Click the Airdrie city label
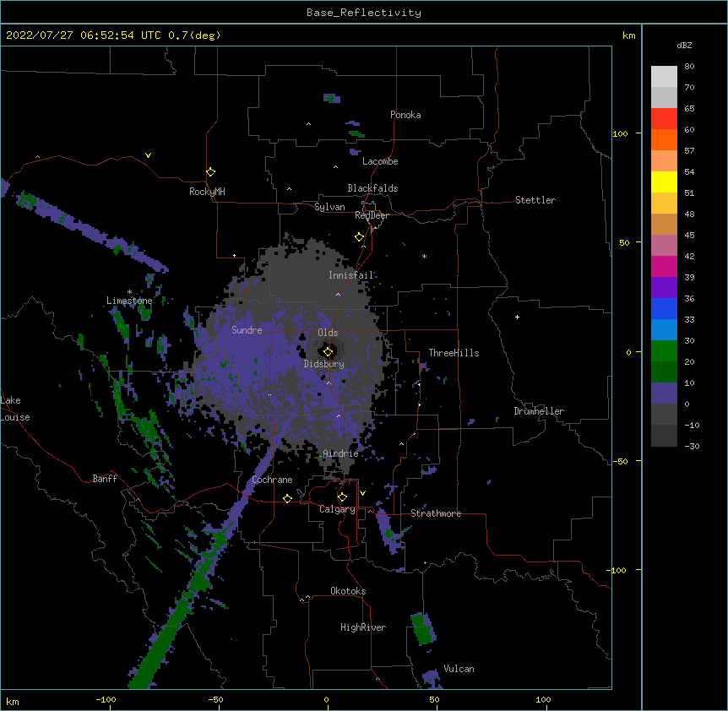The height and width of the screenshot is (711, 728). click(x=340, y=453)
